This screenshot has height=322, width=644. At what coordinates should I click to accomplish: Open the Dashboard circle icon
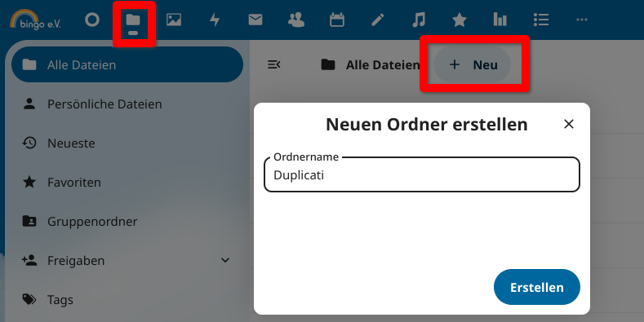pyautogui.click(x=92, y=20)
